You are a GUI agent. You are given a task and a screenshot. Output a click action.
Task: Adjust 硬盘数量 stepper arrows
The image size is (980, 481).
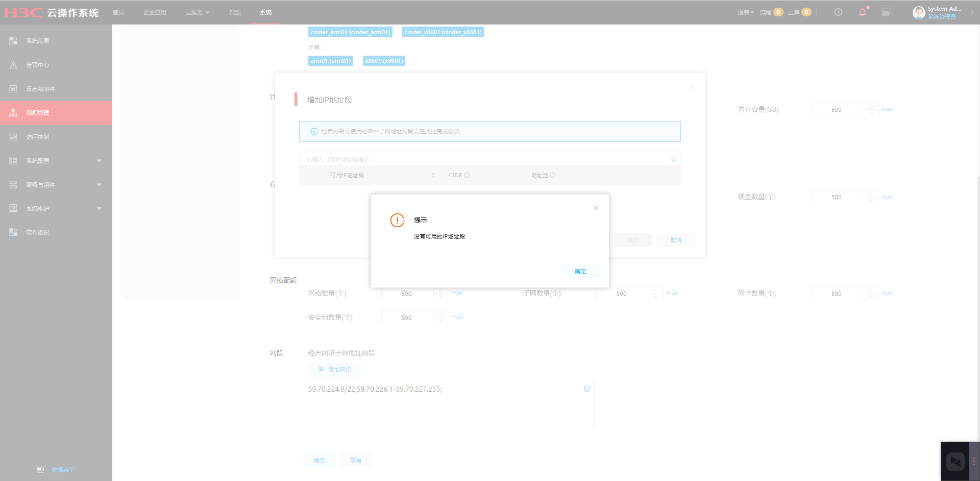tap(871, 197)
